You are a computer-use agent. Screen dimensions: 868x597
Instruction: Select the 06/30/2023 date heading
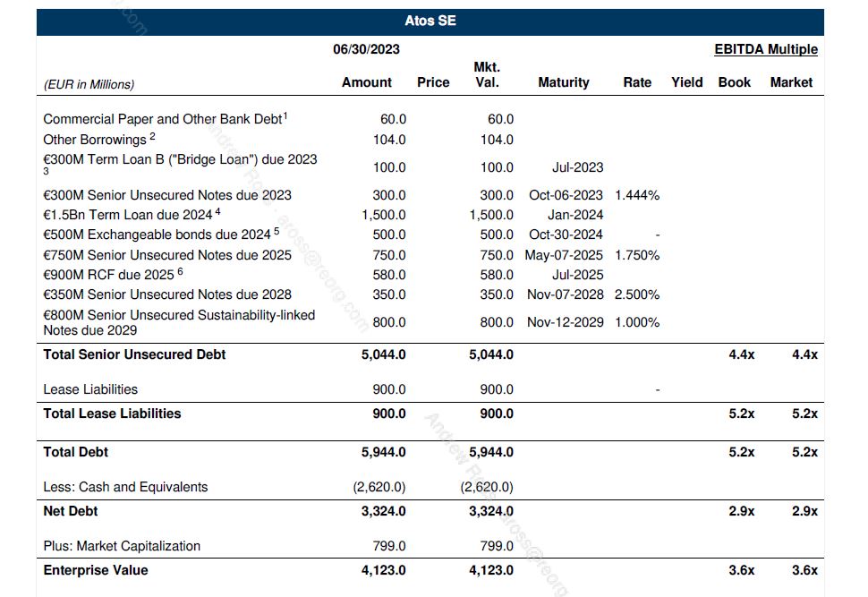tap(367, 49)
